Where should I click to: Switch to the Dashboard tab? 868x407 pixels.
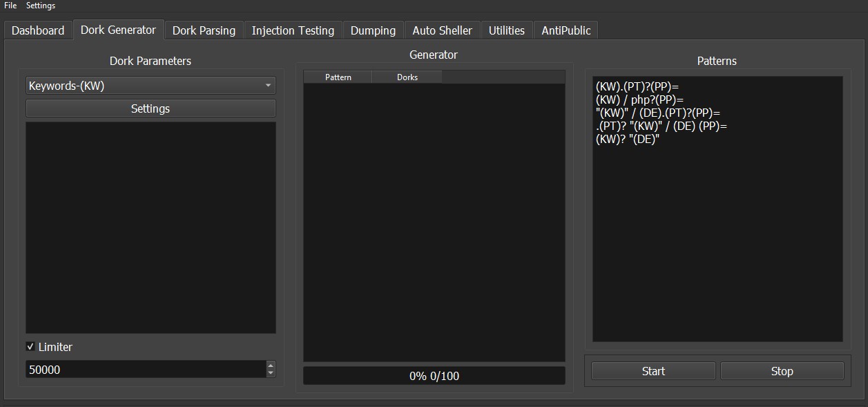38,30
